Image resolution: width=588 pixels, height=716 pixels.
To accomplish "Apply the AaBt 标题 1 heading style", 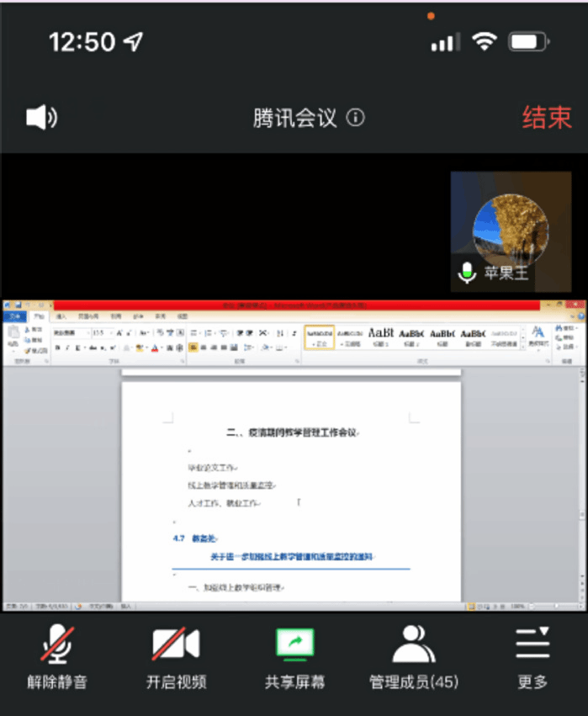I will pos(380,337).
